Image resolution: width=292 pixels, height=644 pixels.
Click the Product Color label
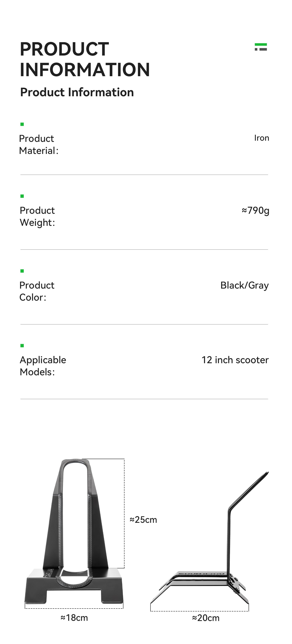click(37, 291)
